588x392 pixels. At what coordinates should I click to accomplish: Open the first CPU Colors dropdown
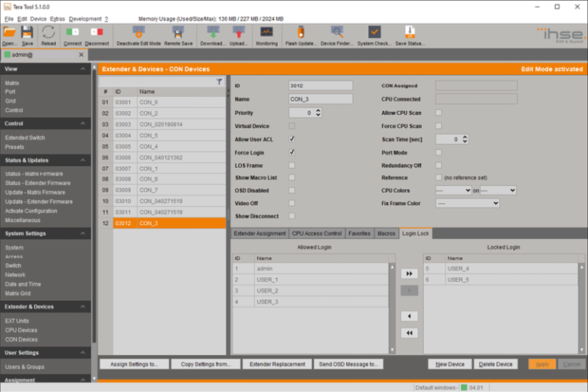[x=453, y=190]
